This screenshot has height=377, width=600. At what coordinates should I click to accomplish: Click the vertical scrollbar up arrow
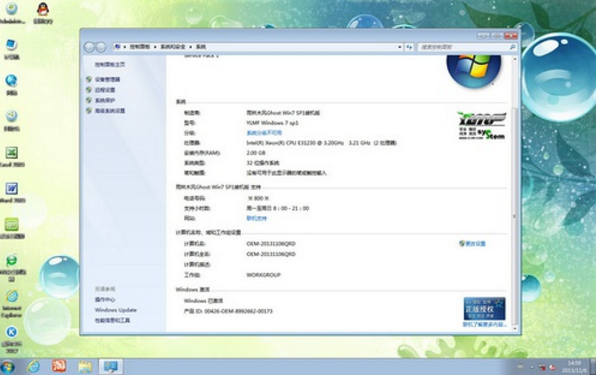(515, 59)
